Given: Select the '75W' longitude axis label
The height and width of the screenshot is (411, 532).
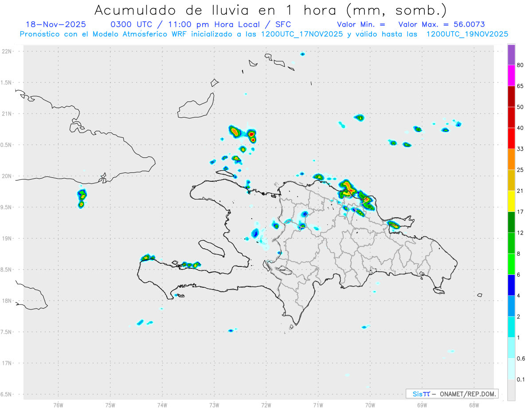Looking at the screenshot, I should coord(110,404).
